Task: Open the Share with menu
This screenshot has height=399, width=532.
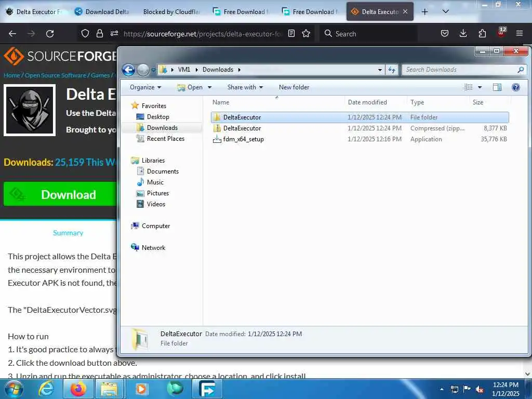Action: coord(245,87)
